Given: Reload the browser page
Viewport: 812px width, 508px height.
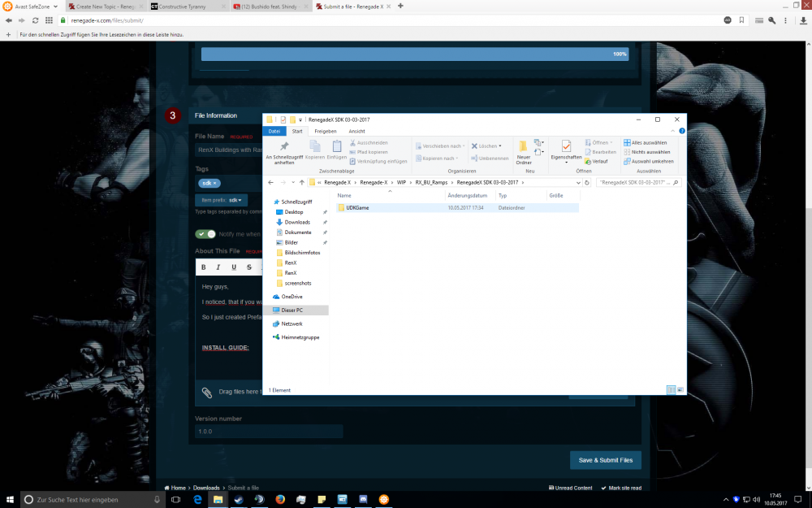Looking at the screenshot, I should click(35, 20).
